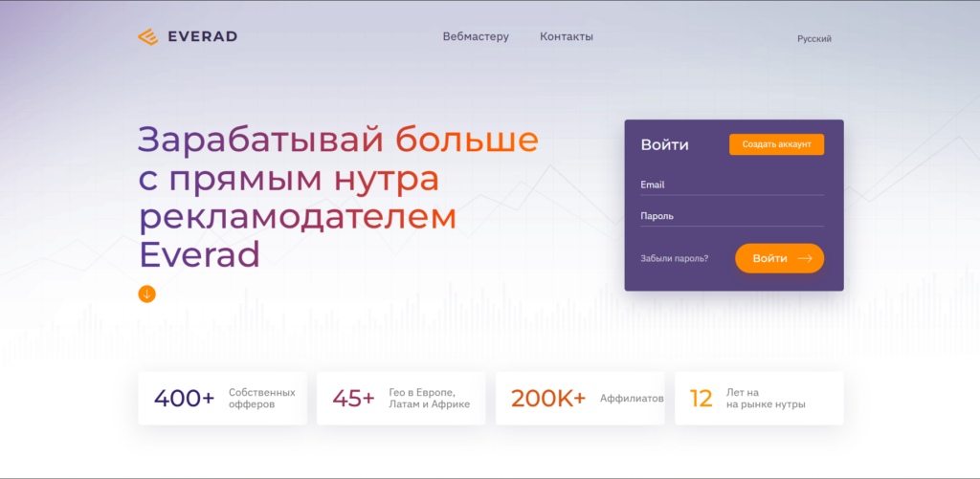The image size is (980, 479).
Task: Click the Забыли пароль? link
Action: (x=675, y=258)
